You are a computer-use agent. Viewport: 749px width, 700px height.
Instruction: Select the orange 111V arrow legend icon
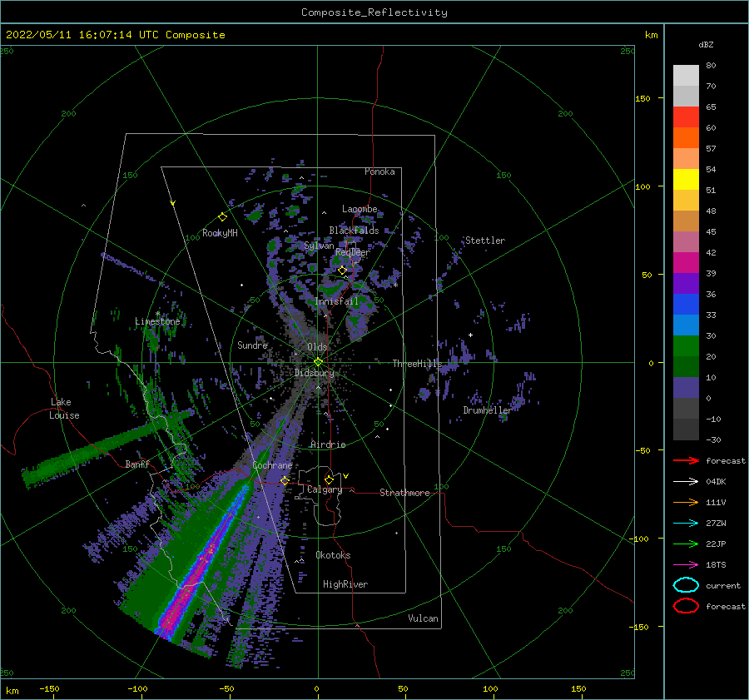[686, 502]
